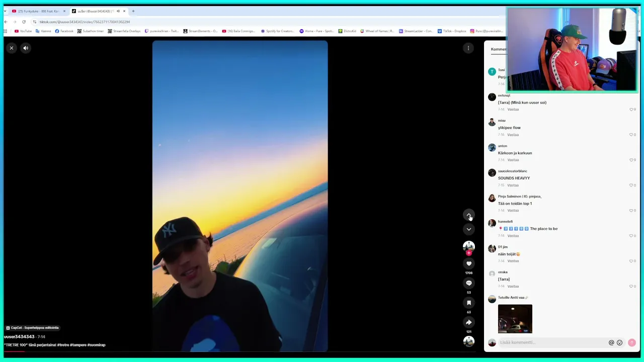Open the #suomirap hashtag
Viewport: 644px width, 362px height.
(x=96, y=345)
